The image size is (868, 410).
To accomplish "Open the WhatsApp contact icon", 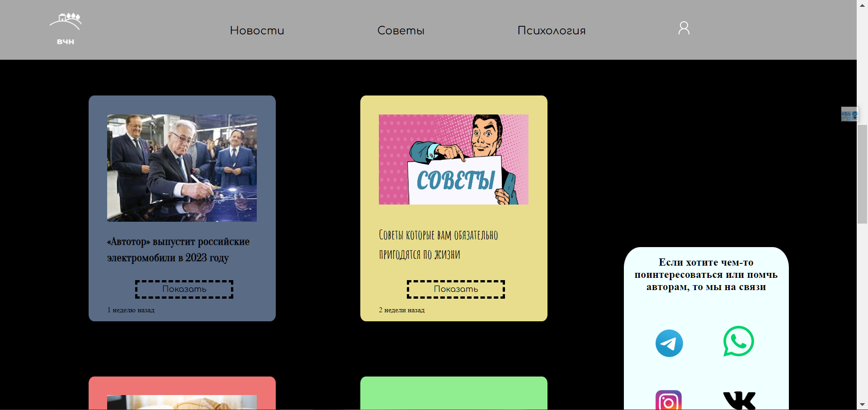I will 738,342.
